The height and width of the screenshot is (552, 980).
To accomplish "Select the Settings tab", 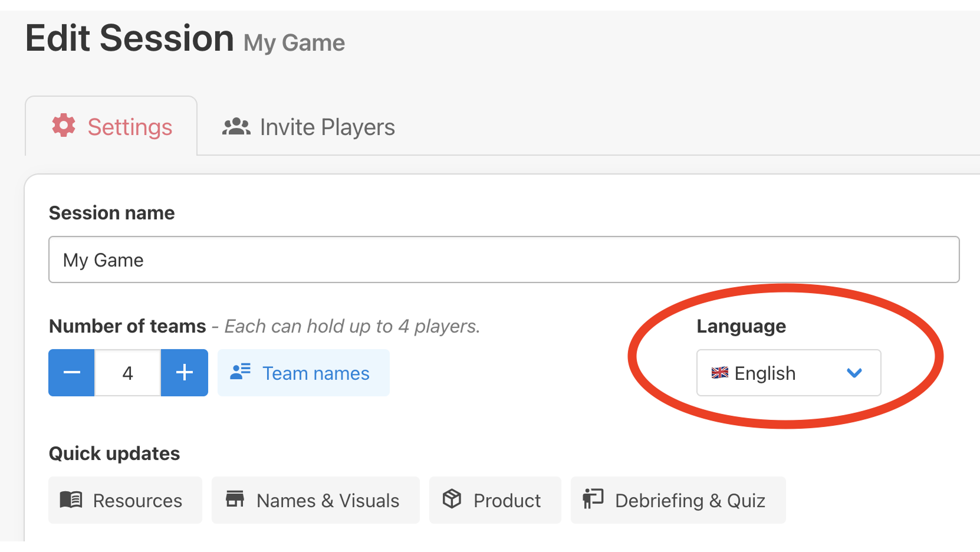I will [x=111, y=127].
